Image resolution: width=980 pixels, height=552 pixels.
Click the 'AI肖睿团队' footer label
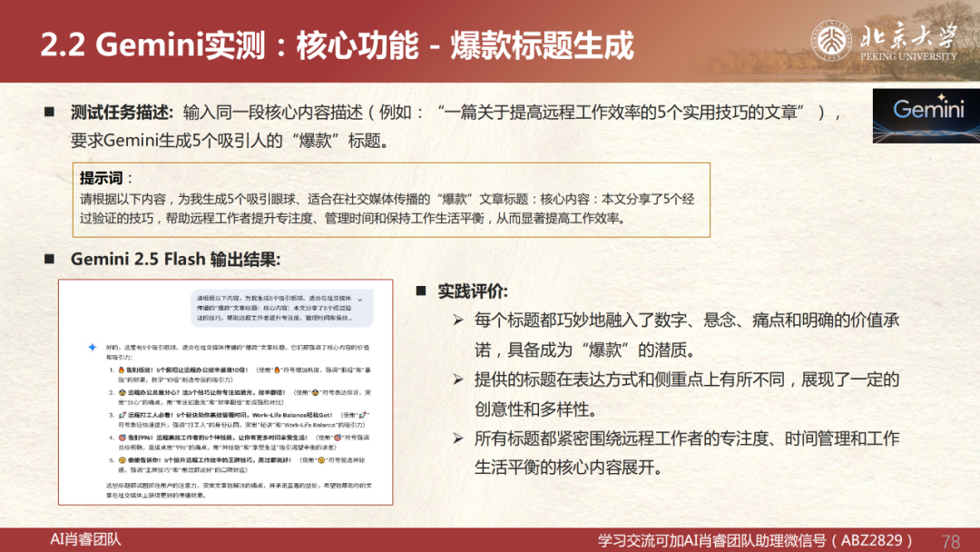(x=85, y=539)
